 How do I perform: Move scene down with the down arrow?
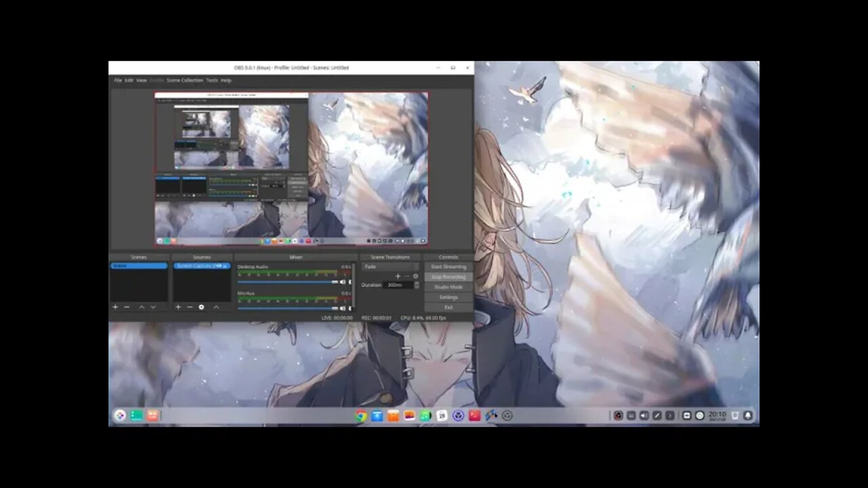pos(153,307)
